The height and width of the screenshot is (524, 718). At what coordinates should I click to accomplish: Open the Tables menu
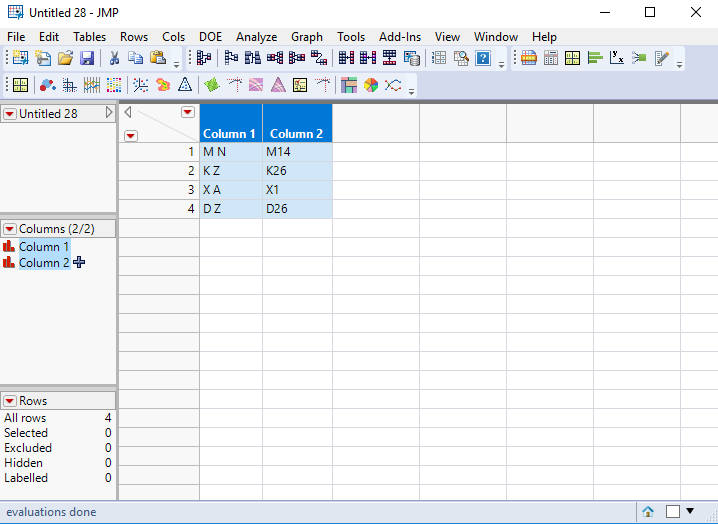click(89, 37)
